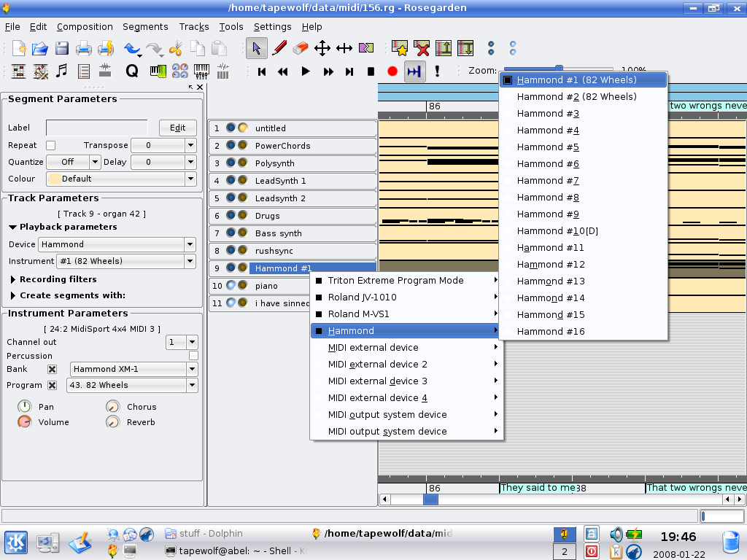
Task: Create a new composition with New icon
Action: (x=19, y=48)
